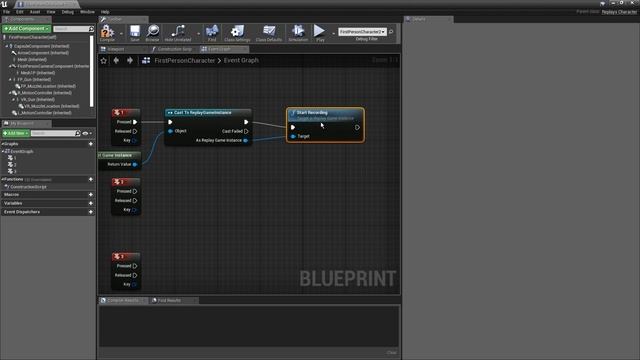Navigate back with the graph left arrow
Screen dimensions: 640x360
[x=116, y=60]
